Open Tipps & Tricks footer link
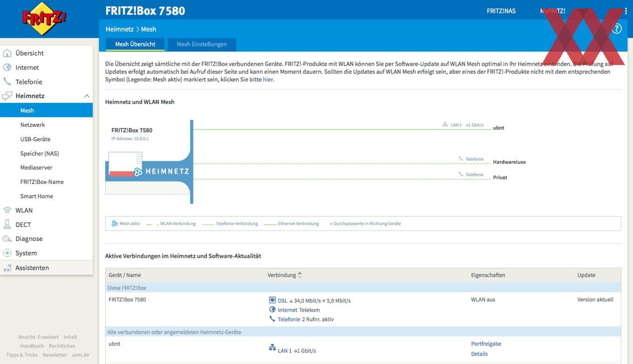Screen dimensions: 633x364 [x=22, y=355]
